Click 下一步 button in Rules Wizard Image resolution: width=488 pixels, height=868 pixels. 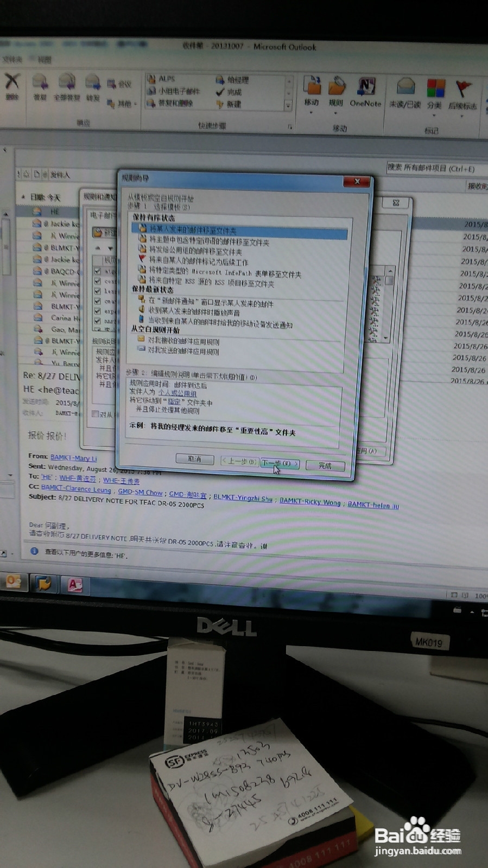click(280, 463)
